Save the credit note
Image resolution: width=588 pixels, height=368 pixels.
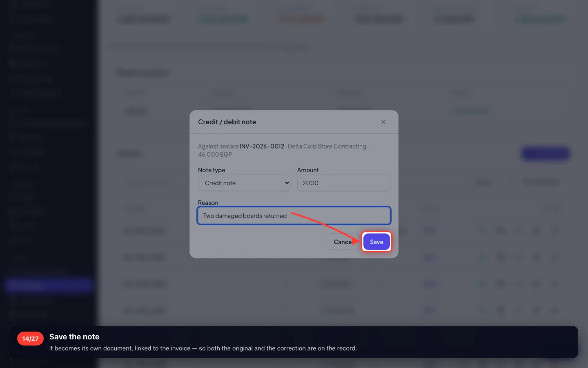(x=376, y=242)
